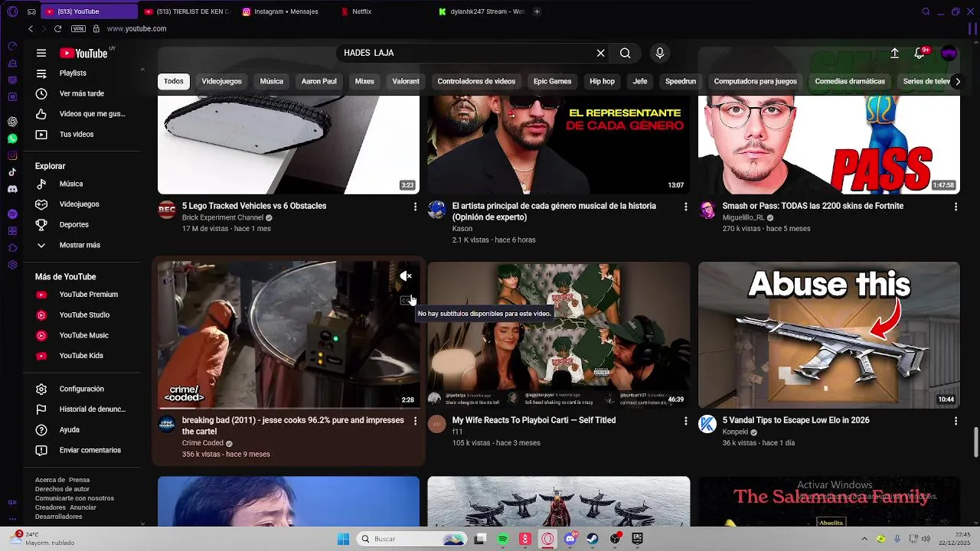This screenshot has height=551, width=980.
Task: Select the Videojuegos filter chip
Action: (x=221, y=81)
